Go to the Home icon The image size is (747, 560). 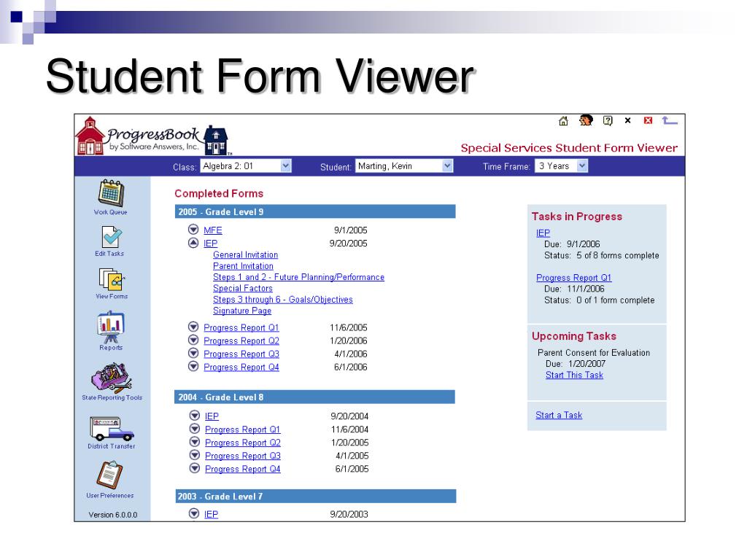click(x=563, y=121)
